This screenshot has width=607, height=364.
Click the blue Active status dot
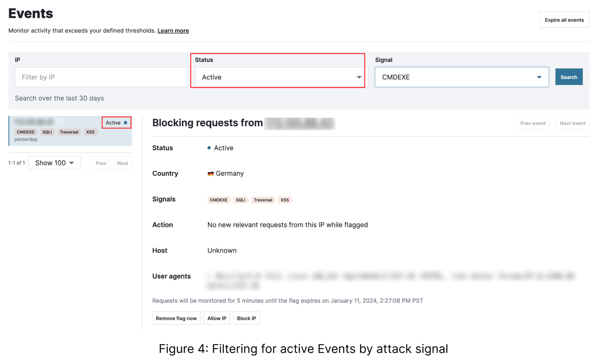click(x=209, y=148)
